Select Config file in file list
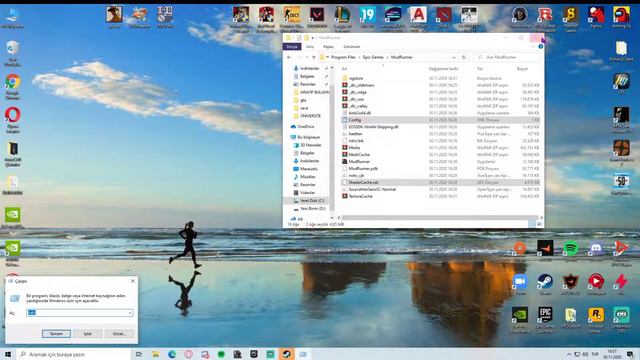 pos(440,120)
